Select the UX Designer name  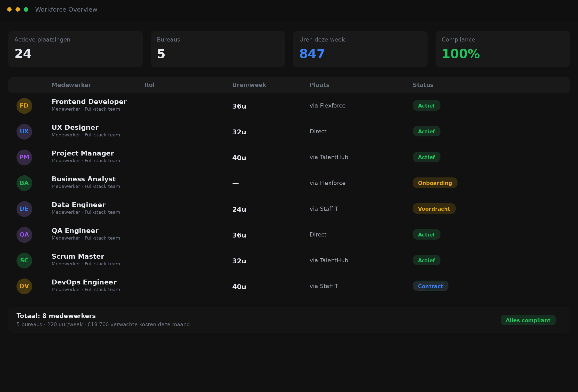click(75, 127)
